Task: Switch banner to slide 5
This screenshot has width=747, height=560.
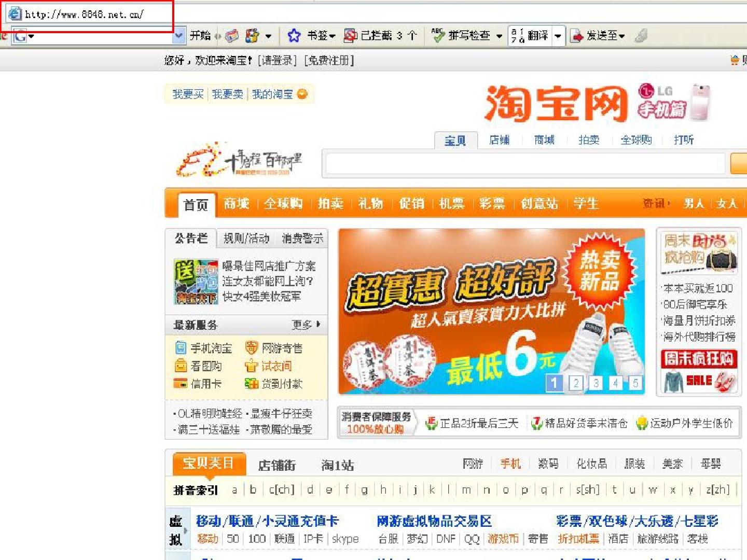Action: (635, 383)
